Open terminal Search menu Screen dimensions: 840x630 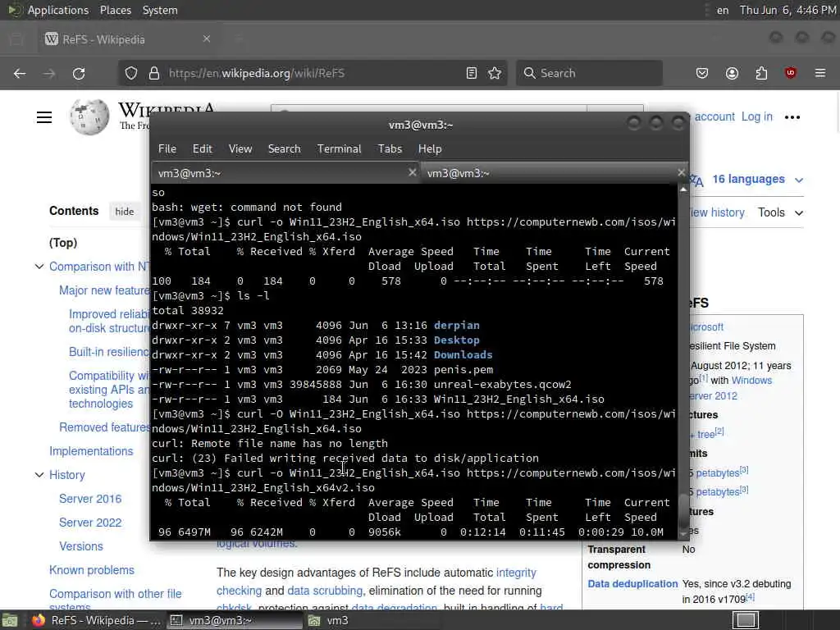pos(284,149)
